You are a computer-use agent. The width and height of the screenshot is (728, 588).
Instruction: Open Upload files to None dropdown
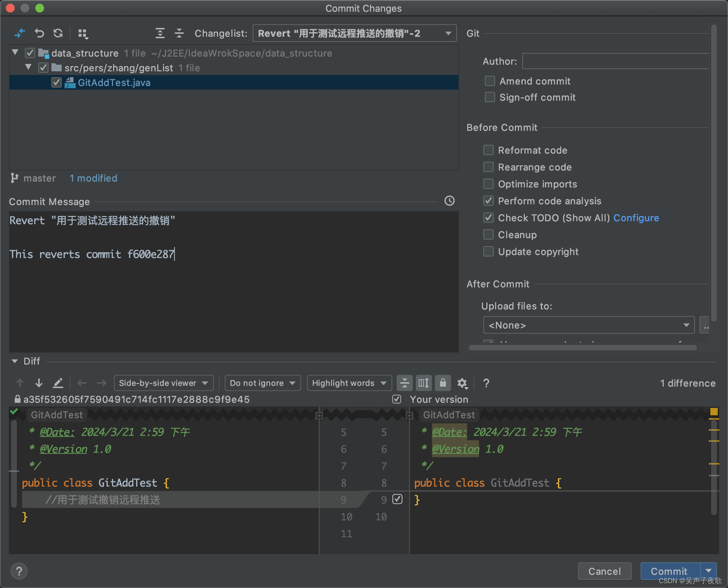(589, 325)
